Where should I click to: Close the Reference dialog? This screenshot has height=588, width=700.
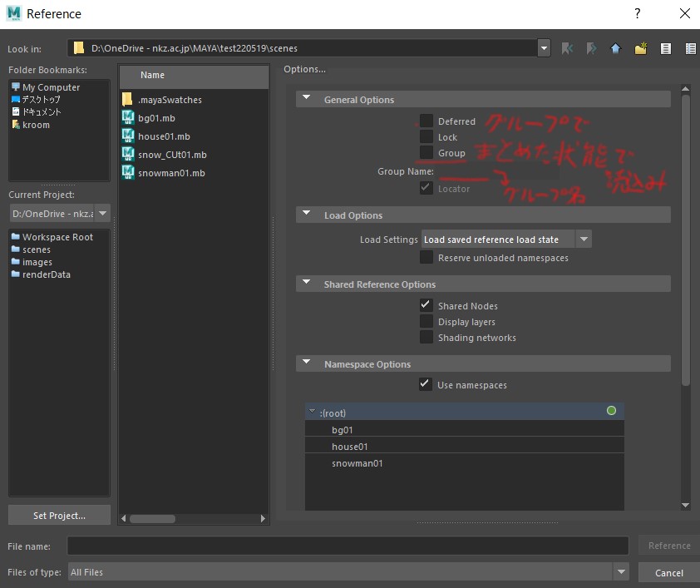pyautogui.click(x=685, y=13)
